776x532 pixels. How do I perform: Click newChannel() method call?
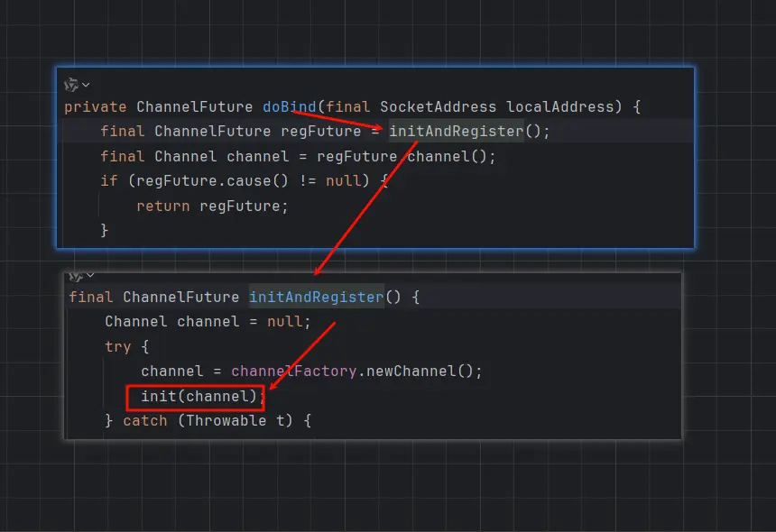click(420, 371)
